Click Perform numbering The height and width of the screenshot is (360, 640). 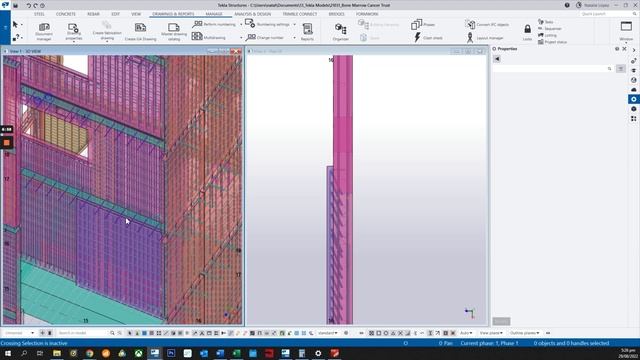tap(214, 24)
